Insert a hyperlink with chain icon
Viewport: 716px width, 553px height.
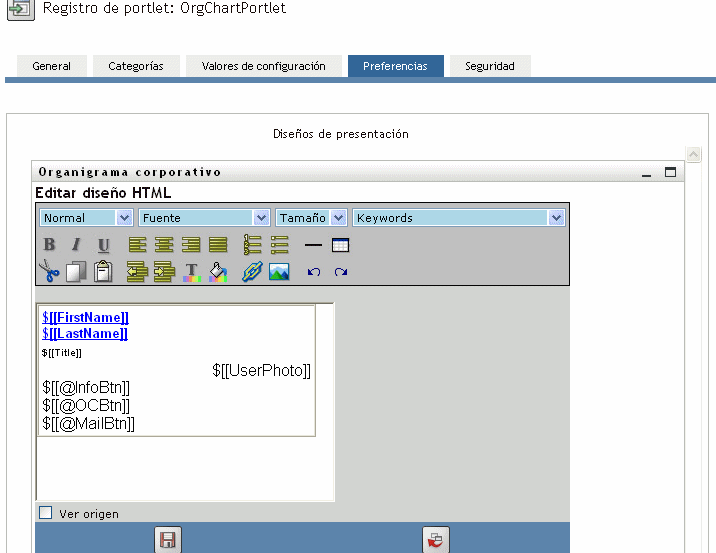pyautogui.click(x=252, y=272)
